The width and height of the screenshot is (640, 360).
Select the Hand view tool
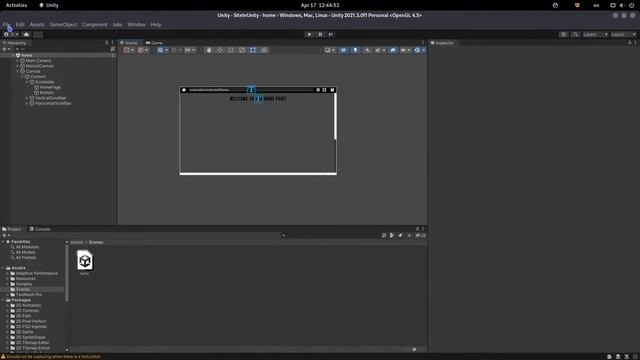209,50
